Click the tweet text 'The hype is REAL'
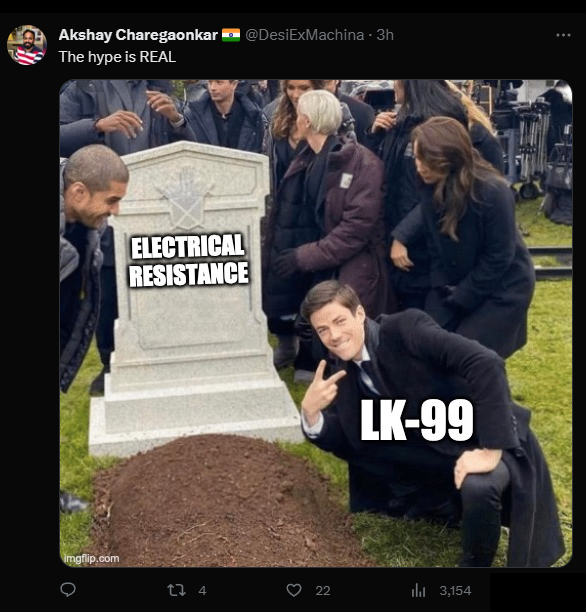This screenshot has height=612, width=586. (117, 57)
